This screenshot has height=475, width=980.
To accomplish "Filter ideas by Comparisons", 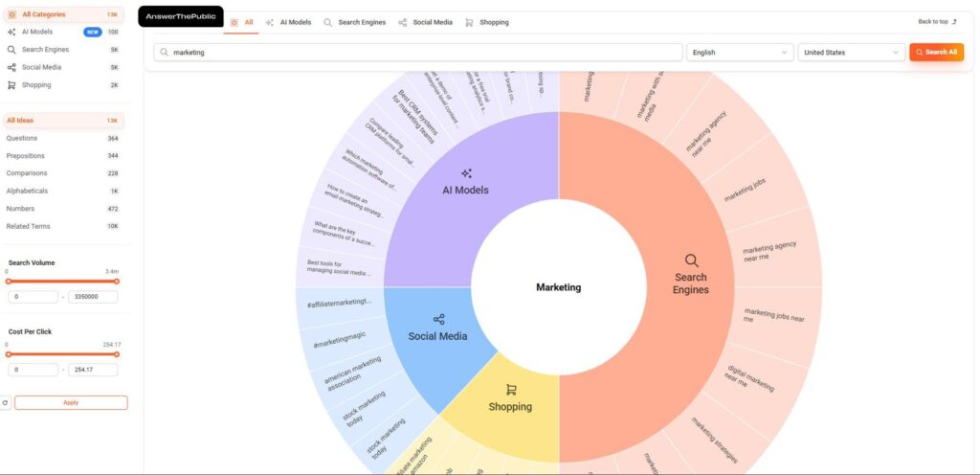I will pyautogui.click(x=63, y=173).
